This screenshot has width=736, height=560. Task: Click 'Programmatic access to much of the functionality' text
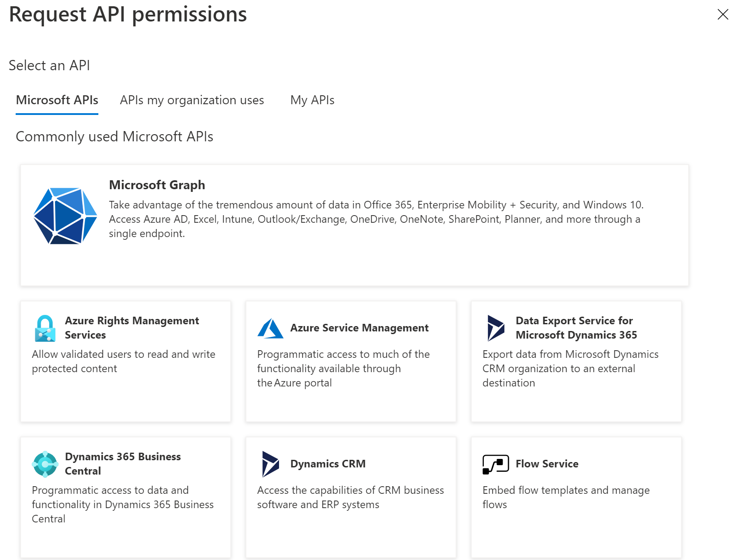pyautogui.click(x=343, y=369)
